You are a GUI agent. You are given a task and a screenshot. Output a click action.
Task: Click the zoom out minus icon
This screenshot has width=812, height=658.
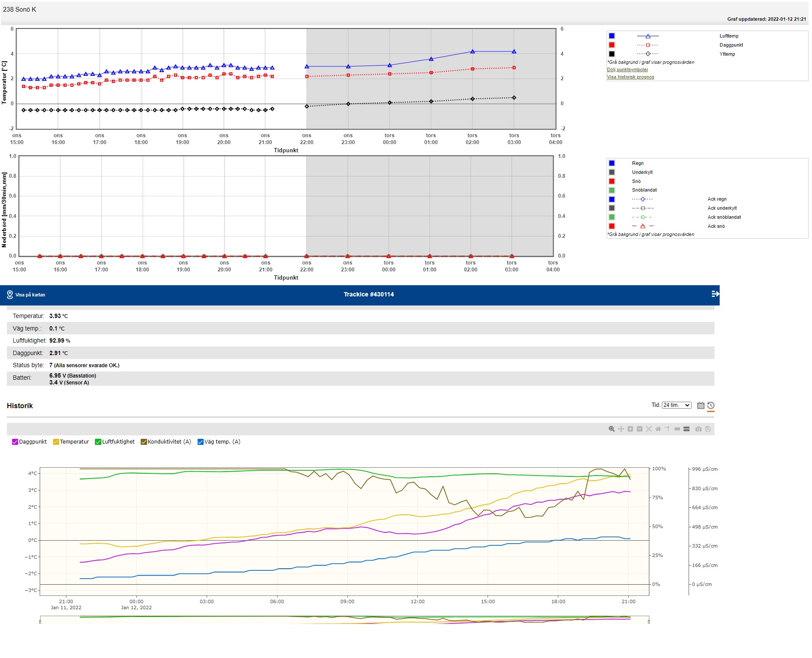point(639,429)
